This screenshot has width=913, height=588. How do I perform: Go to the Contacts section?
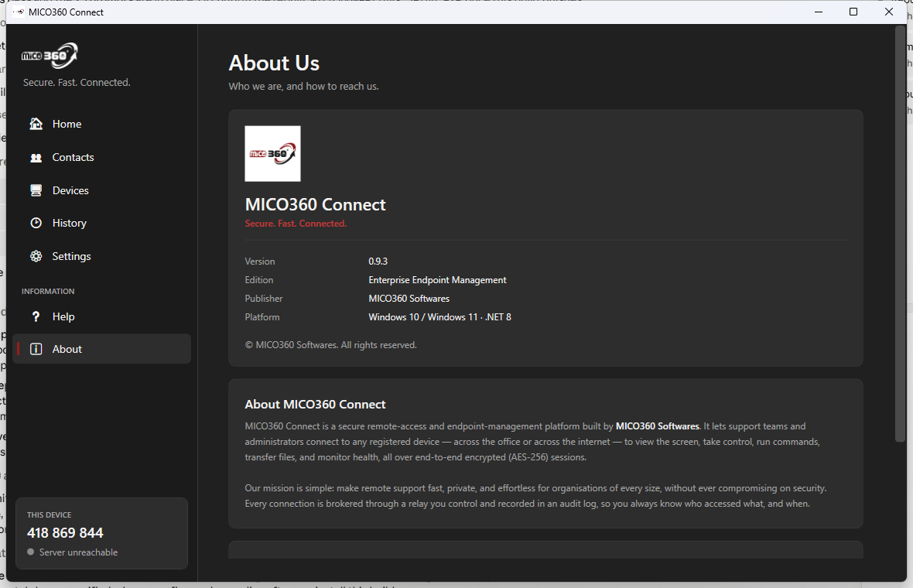click(101, 157)
